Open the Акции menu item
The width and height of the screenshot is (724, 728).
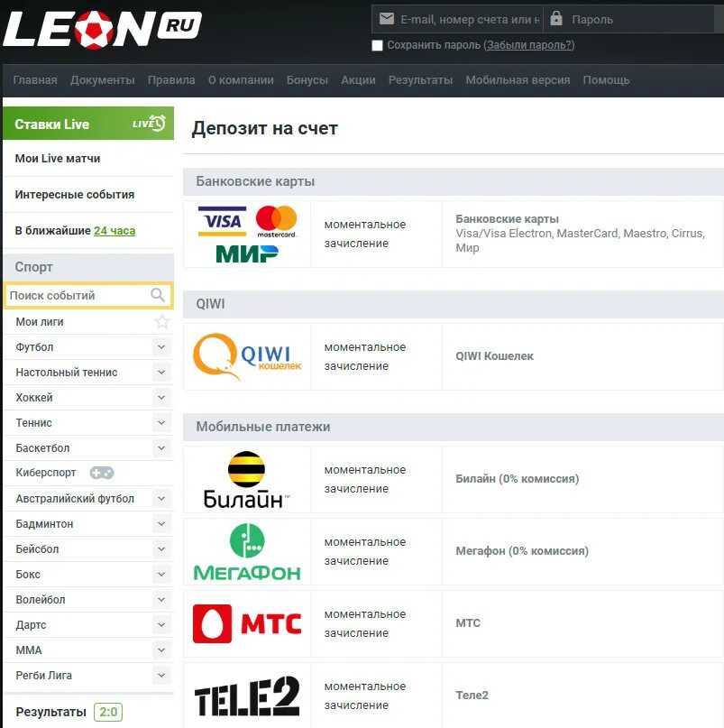[358, 80]
